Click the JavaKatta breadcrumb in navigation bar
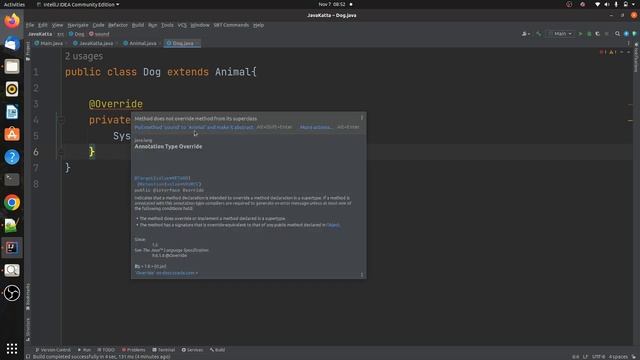Screen dimensions: 640x360 [x=40, y=34]
